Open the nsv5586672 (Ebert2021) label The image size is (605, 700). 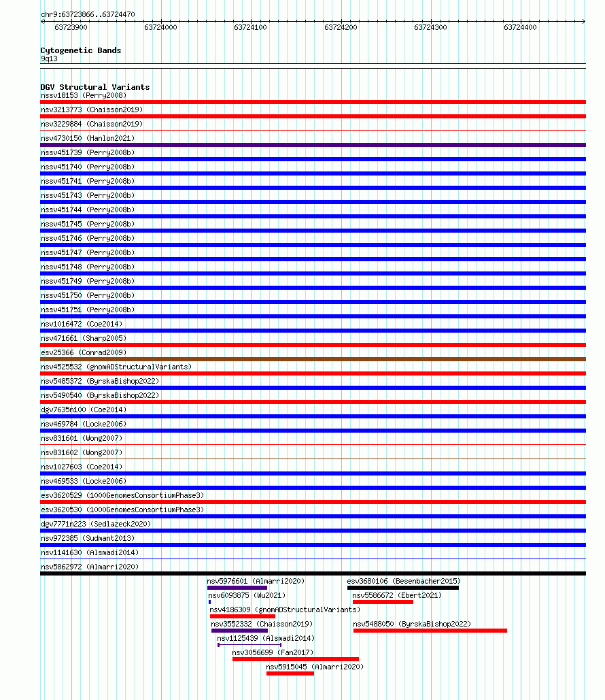(x=397, y=595)
